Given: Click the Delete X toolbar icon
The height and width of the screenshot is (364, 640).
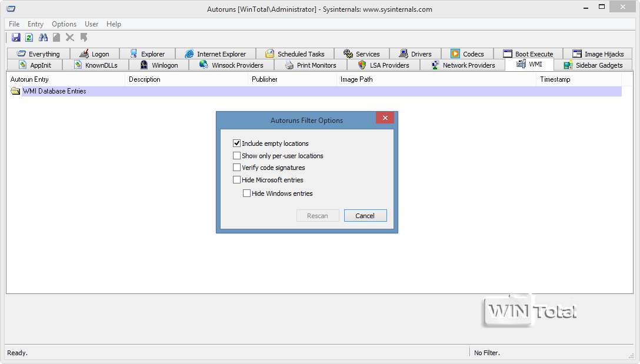Looking at the screenshot, I should point(70,38).
